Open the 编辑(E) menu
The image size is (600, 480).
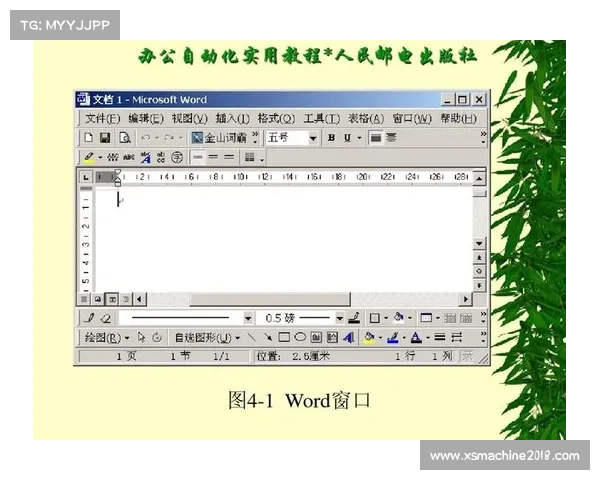click(146, 118)
